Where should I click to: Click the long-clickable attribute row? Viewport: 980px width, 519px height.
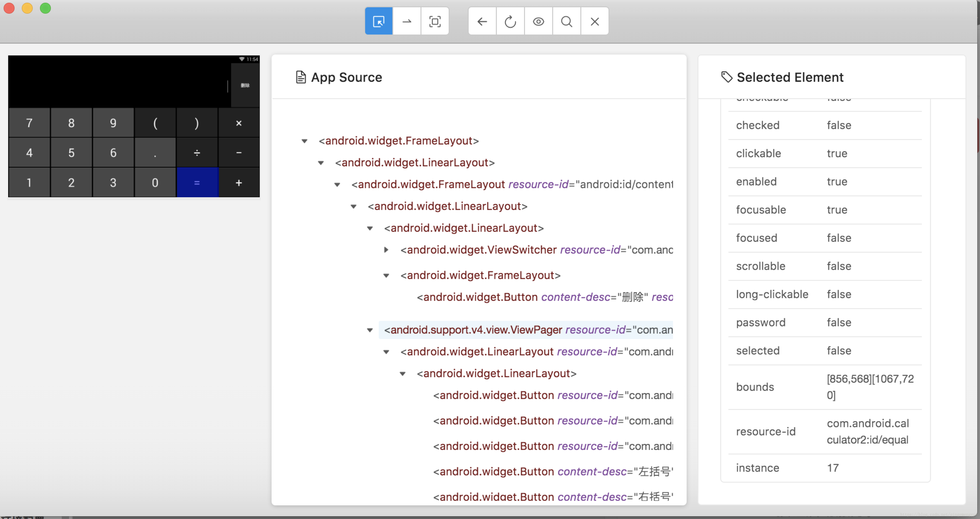pyautogui.click(x=825, y=294)
